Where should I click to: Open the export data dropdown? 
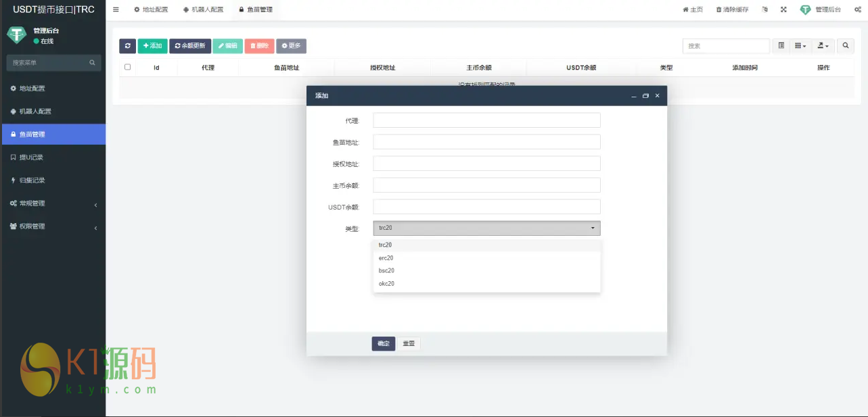click(x=823, y=46)
